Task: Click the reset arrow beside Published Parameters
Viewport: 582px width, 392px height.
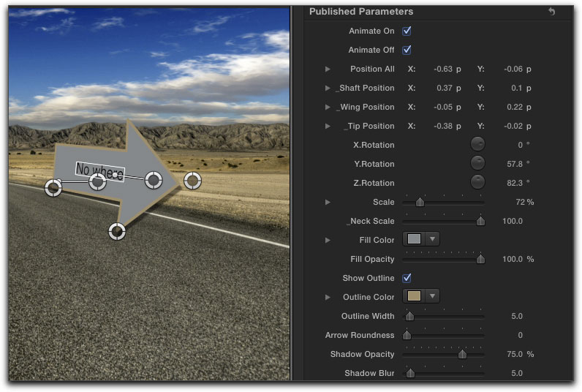Action: coord(551,12)
